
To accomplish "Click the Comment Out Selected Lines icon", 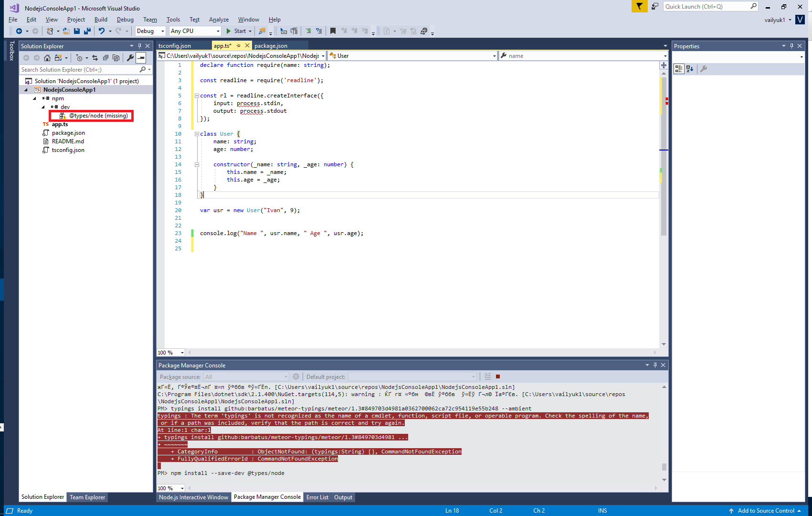I will pos(308,31).
